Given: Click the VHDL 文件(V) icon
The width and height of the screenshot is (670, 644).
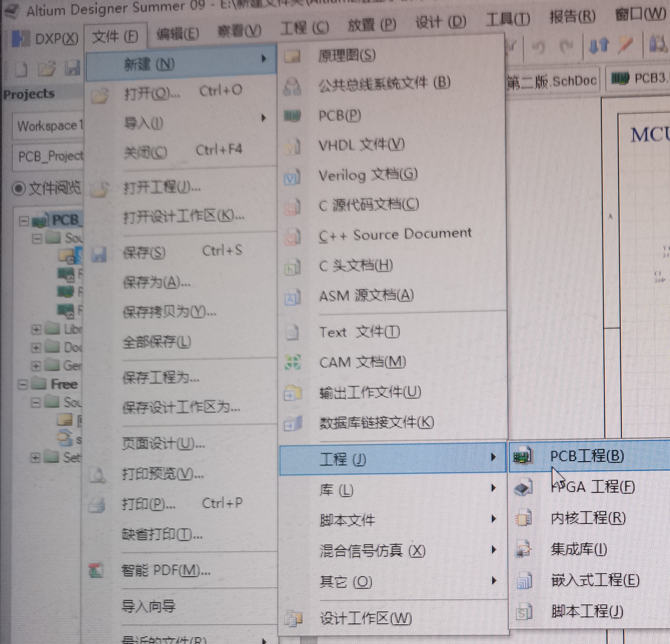Looking at the screenshot, I should click(x=293, y=147).
